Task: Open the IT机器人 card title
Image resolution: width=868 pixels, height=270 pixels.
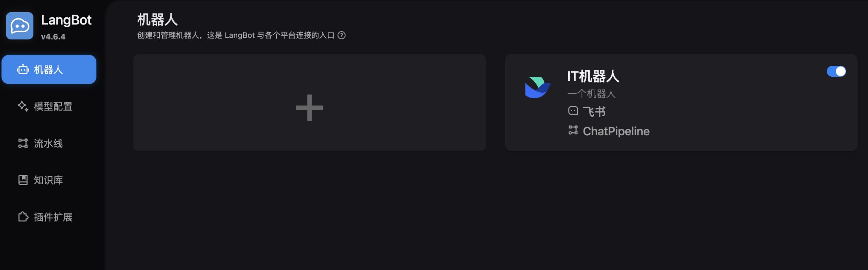Action: click(x=593, y=76)
